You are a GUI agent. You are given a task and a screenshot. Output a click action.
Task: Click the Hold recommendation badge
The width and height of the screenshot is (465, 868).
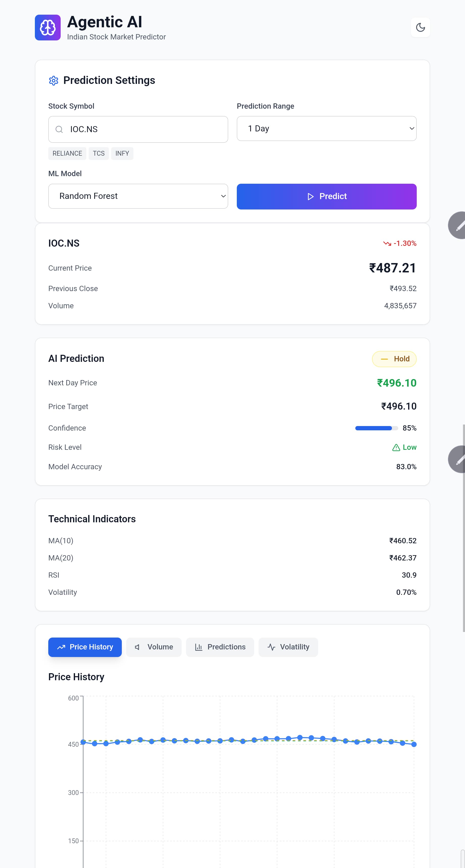point(394,359)
